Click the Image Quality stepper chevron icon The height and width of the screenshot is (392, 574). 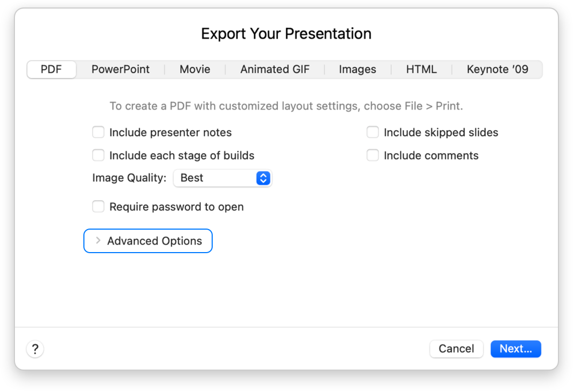(262, 178)
